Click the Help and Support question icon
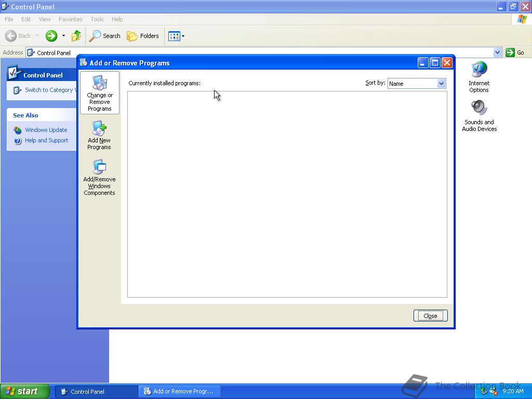The image size is (532, 399). pyautogui.click(x=18, y=141)
